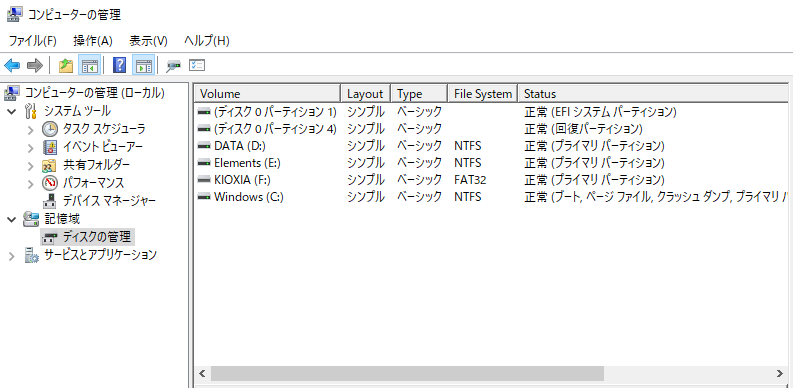Click the Windows (C:) boot status text
Screen dimensions: 793x388
655,197
